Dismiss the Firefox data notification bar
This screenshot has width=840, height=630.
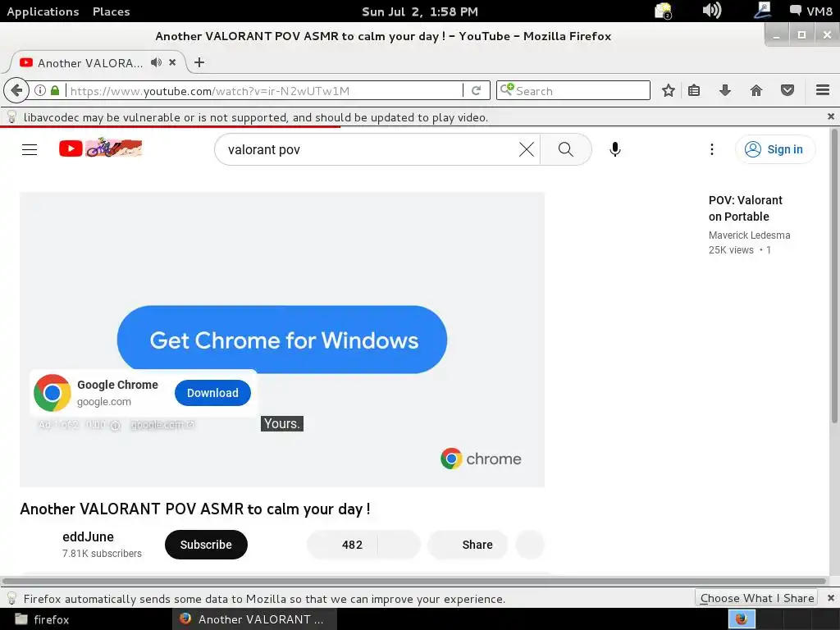830,598
